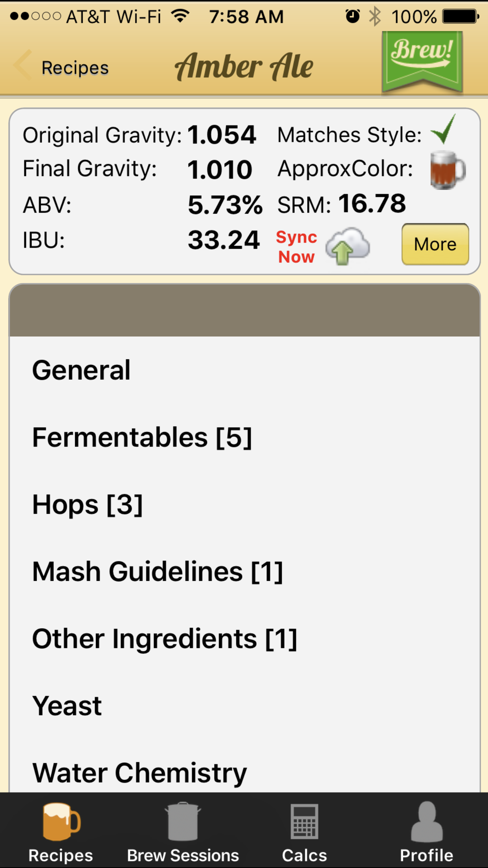Screen dimensions: 488x868
Task: Open the Profile person icon
Action: pos(426,822)
